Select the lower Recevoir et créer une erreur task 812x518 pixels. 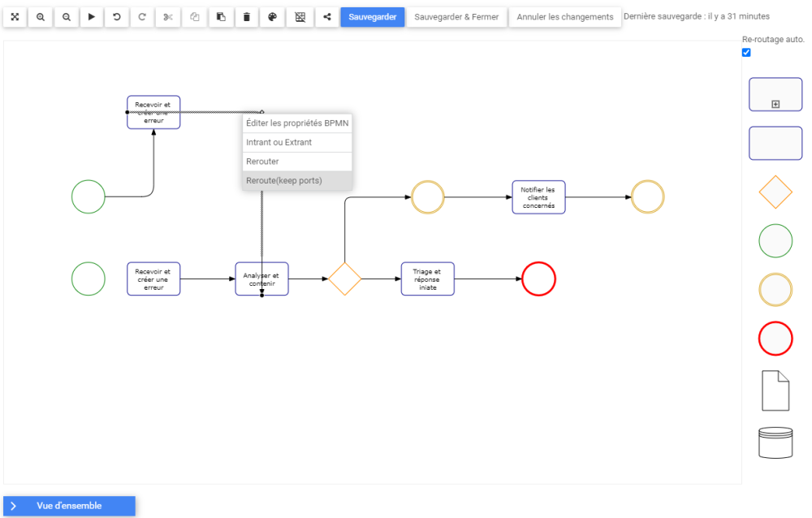(153, 279)
